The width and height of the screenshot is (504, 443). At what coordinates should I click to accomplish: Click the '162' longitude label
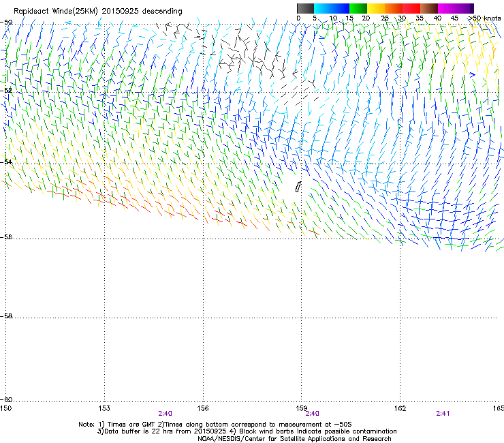[400, 408]
